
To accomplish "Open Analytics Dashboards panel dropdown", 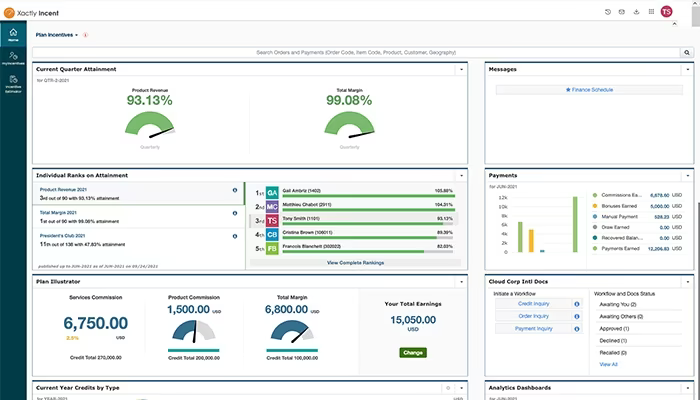I will [x=688, y=388].
